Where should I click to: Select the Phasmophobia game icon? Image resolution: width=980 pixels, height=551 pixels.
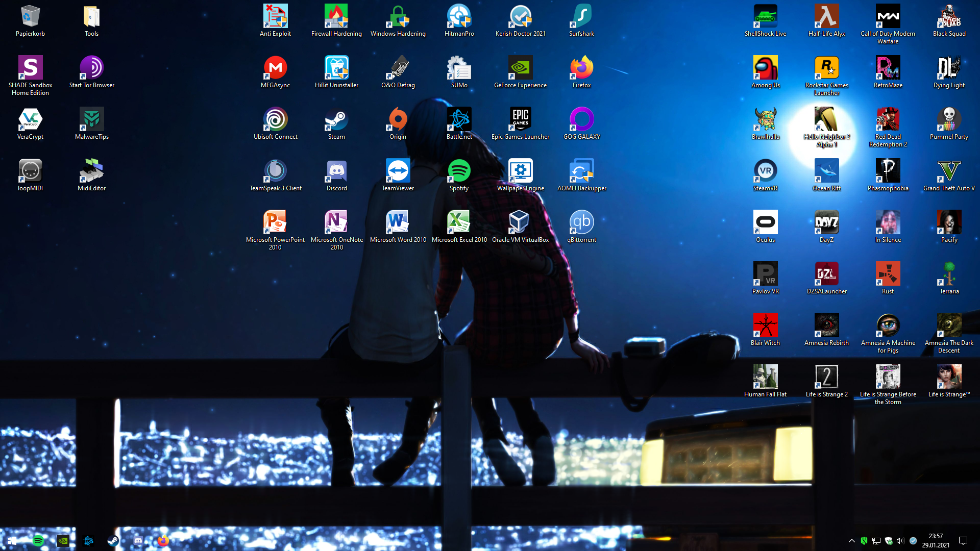click(x=888, y=171)
